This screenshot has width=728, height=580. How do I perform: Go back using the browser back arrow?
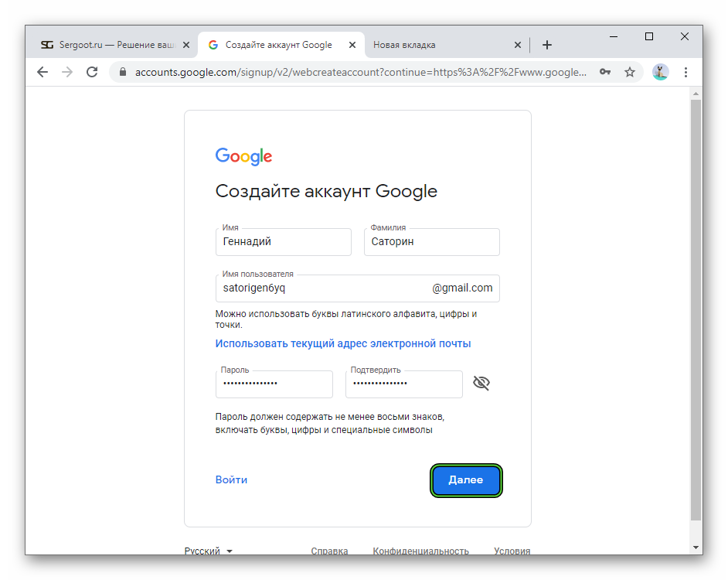point(43,72)
